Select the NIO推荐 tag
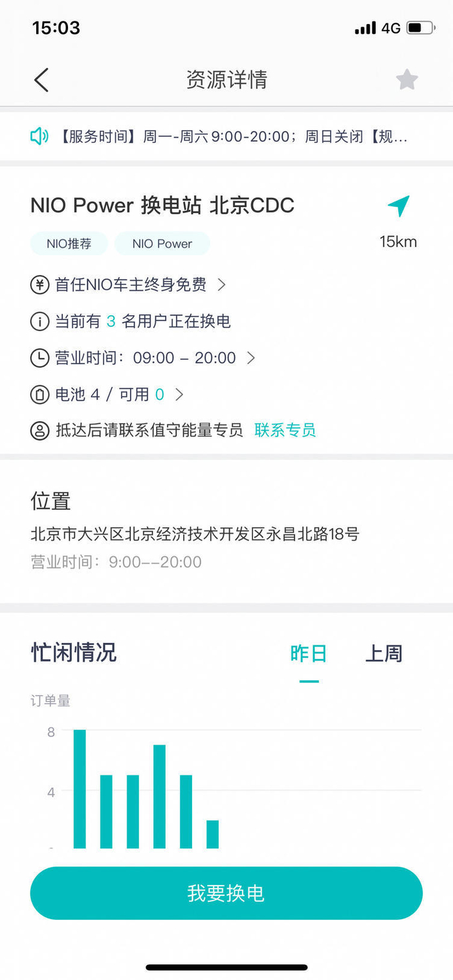This screenshot has width=453, height=980. (69, 244)
